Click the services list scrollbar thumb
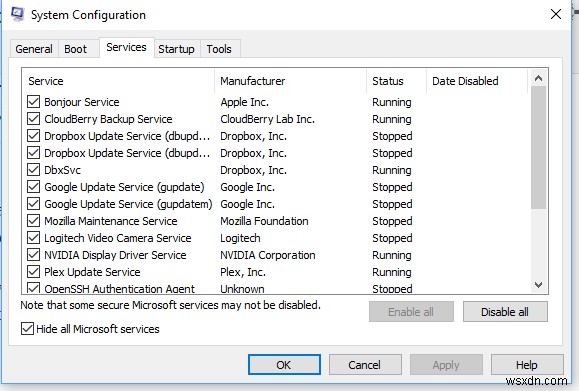This screenshot has height=391, width=579. (538, 148)
